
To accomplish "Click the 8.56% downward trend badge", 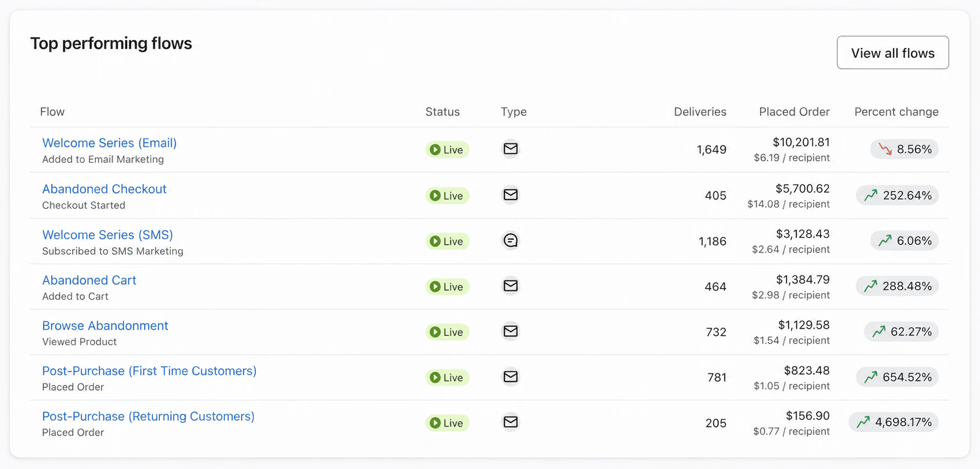I will click(904, 149).
